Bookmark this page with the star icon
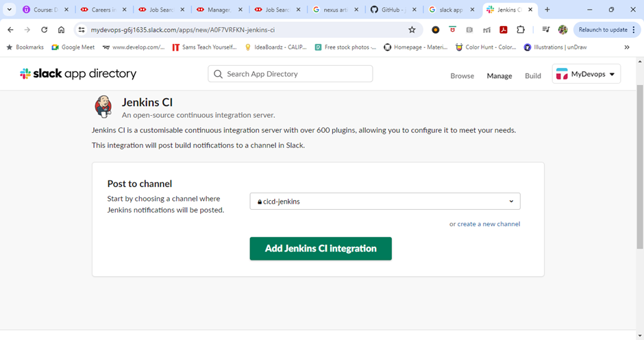The width and height of the screenshot is (644, 340). (412, 30)
